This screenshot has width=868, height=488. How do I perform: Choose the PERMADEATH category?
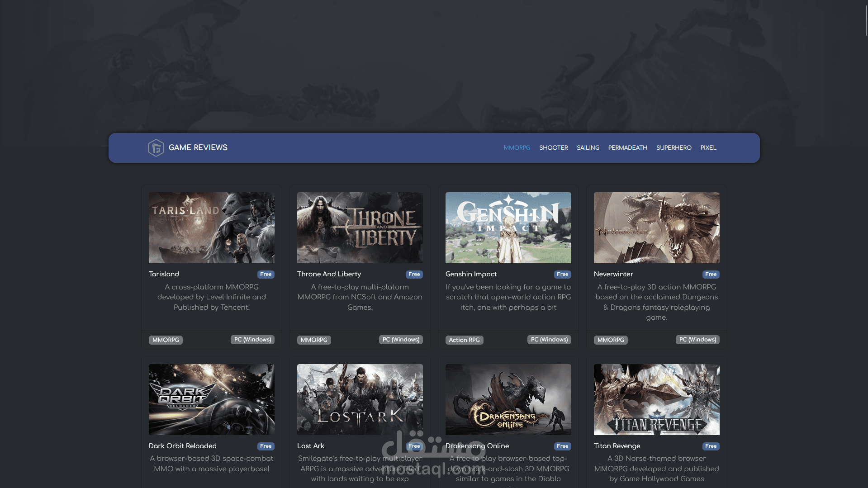coord(627,148)
